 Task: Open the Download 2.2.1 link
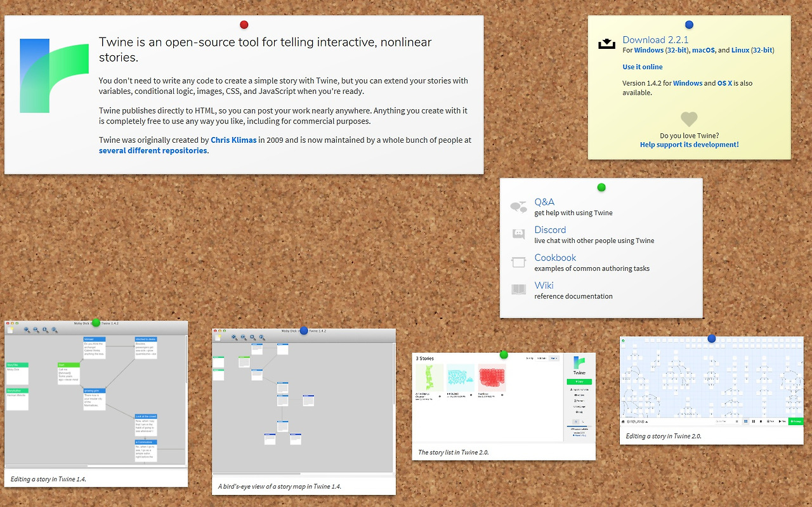tap(655, 40)
